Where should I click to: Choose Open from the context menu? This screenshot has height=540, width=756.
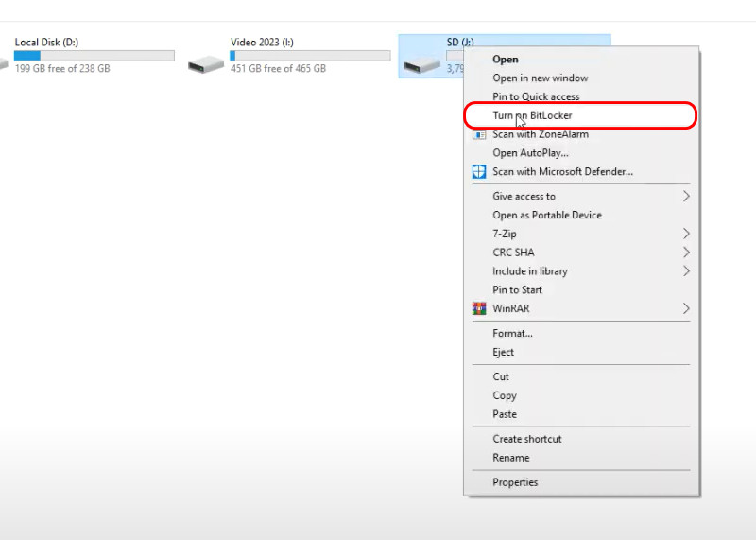[x=581, y=60]
